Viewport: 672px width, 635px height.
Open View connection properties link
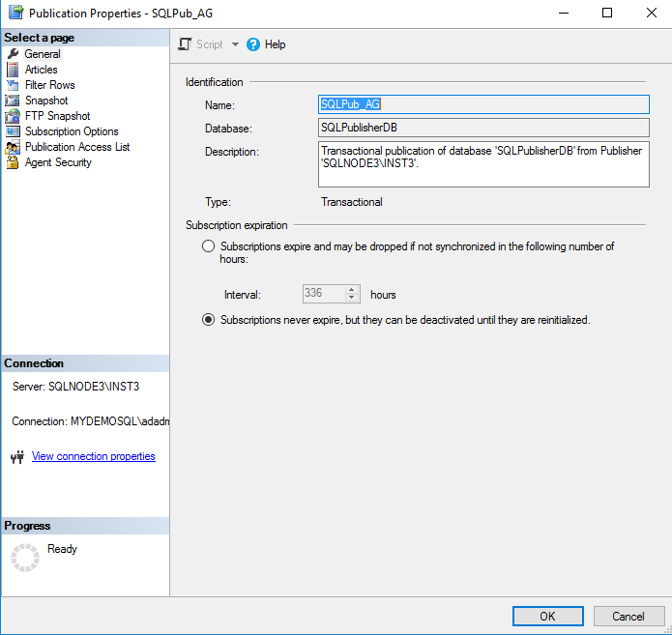[94, 456]
